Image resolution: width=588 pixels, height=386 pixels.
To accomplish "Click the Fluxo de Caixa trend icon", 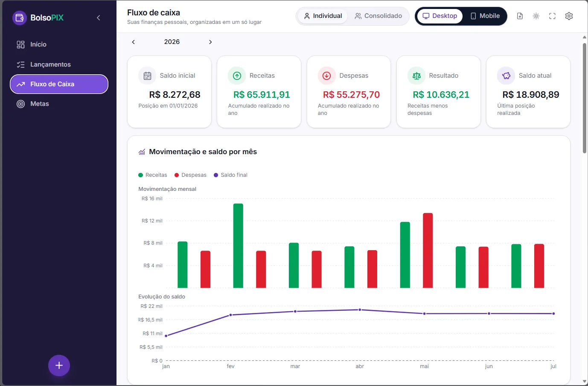I will coord(20,84).
